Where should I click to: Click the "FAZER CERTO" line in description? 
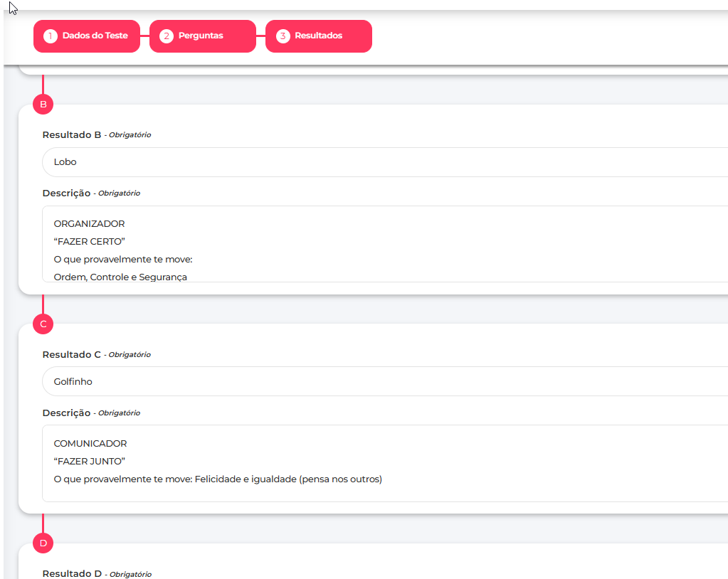pyautogui.click(x=90, y=242)
